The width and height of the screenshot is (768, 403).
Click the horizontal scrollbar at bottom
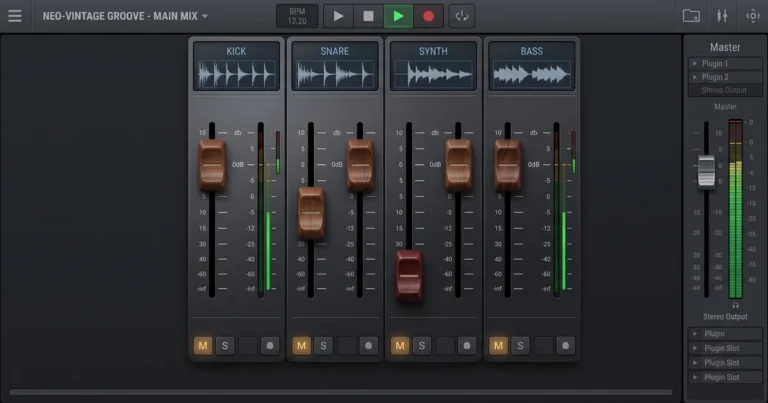pos(341,392)
